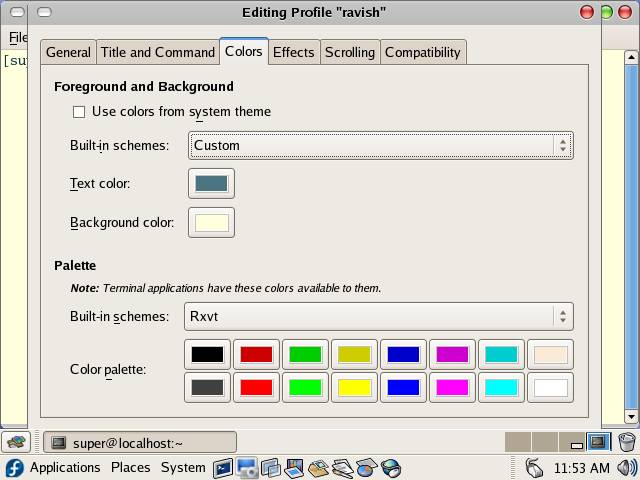The height and width of the screenshot is (480, 640).
Task: Open the Applications menu
Action: pyautogui.click(x=65, y=468)
